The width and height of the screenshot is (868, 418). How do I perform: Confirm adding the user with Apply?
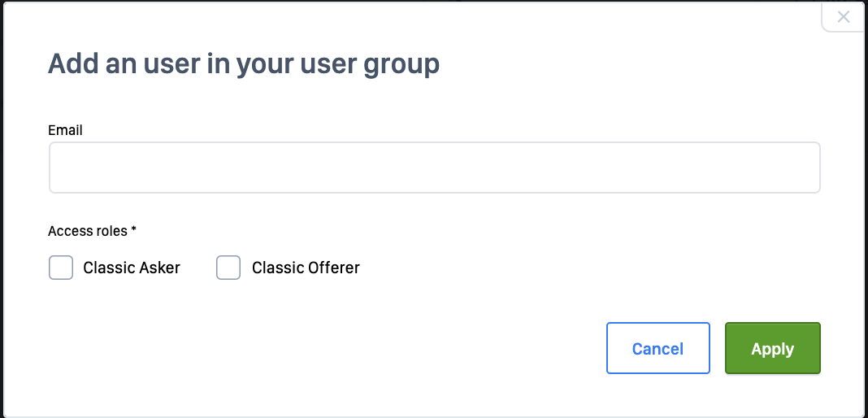(772, 348)
